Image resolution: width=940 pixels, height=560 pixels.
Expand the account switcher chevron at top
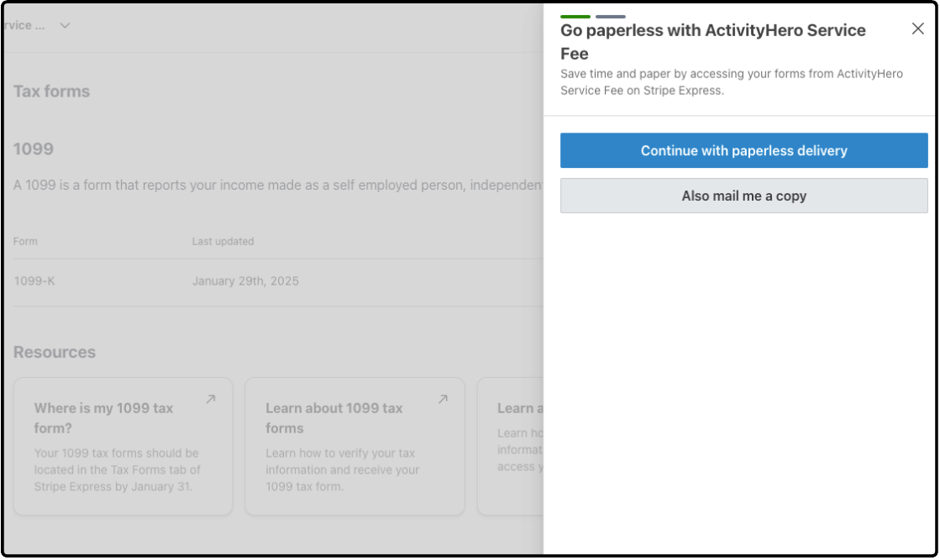coord(65,25)
